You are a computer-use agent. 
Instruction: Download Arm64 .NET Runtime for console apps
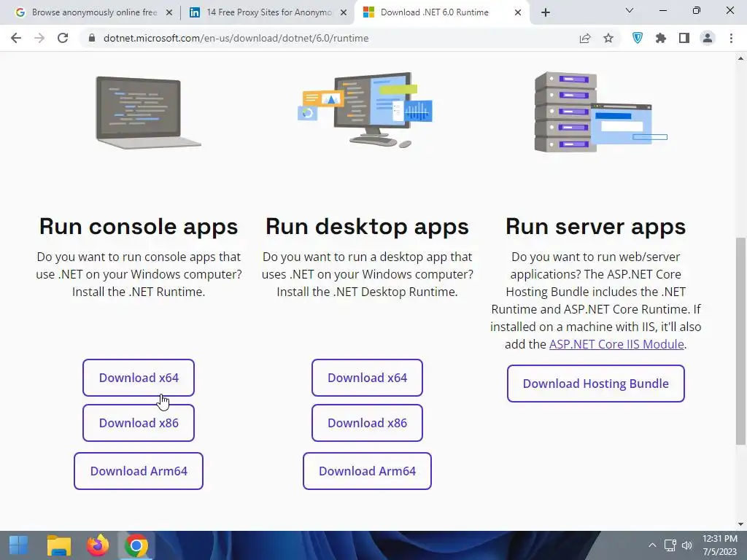(x=139, y=471)
